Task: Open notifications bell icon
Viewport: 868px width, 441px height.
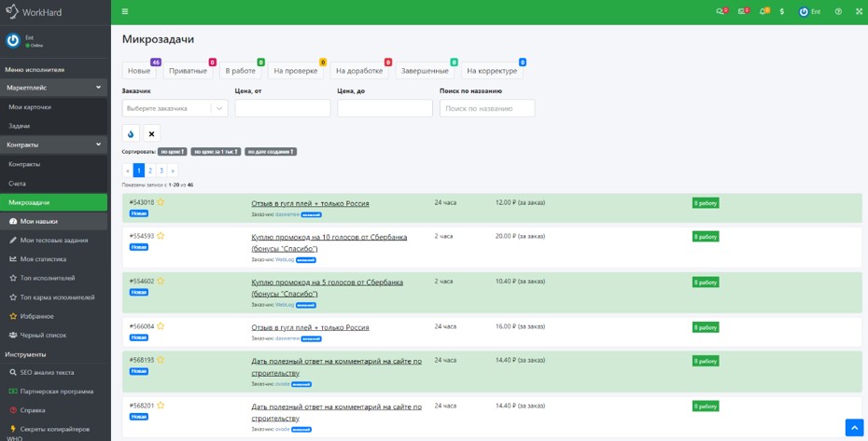Action: 763,11
